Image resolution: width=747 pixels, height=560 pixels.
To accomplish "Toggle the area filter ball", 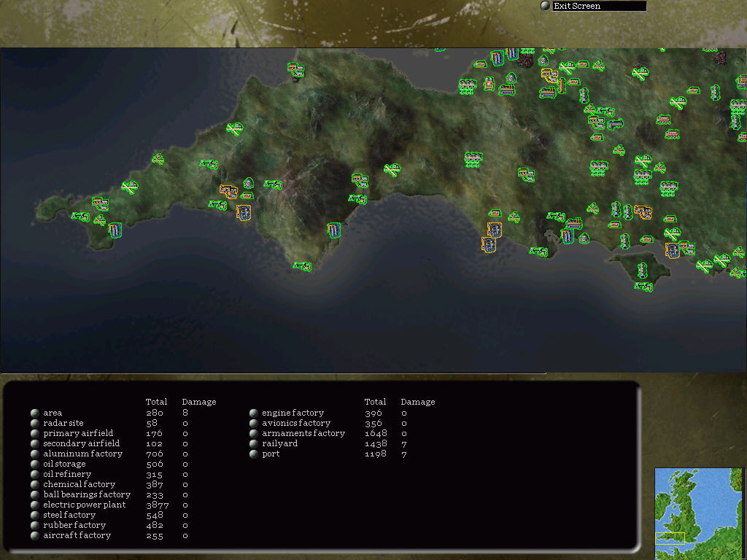I will (x=35, y=413).
